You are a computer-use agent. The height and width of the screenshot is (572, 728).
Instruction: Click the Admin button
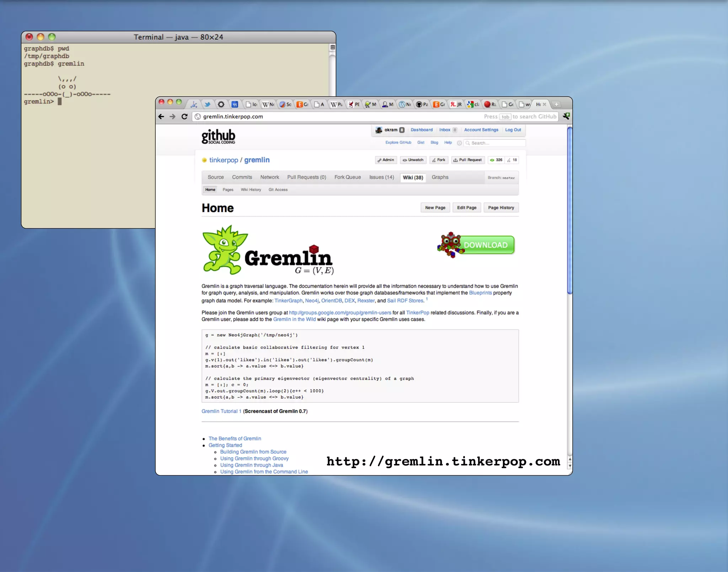coord(386,160)
